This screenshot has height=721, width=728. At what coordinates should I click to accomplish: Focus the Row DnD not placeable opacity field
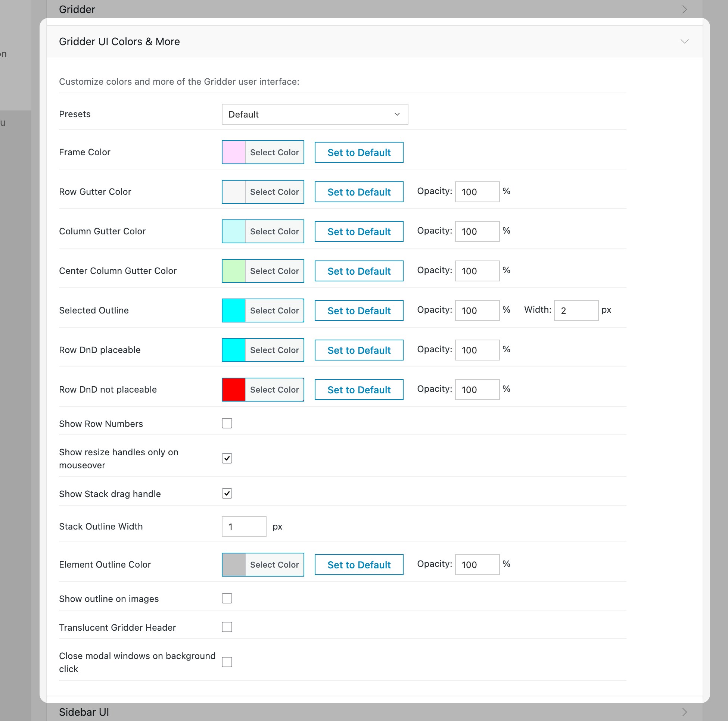[477, 390]
